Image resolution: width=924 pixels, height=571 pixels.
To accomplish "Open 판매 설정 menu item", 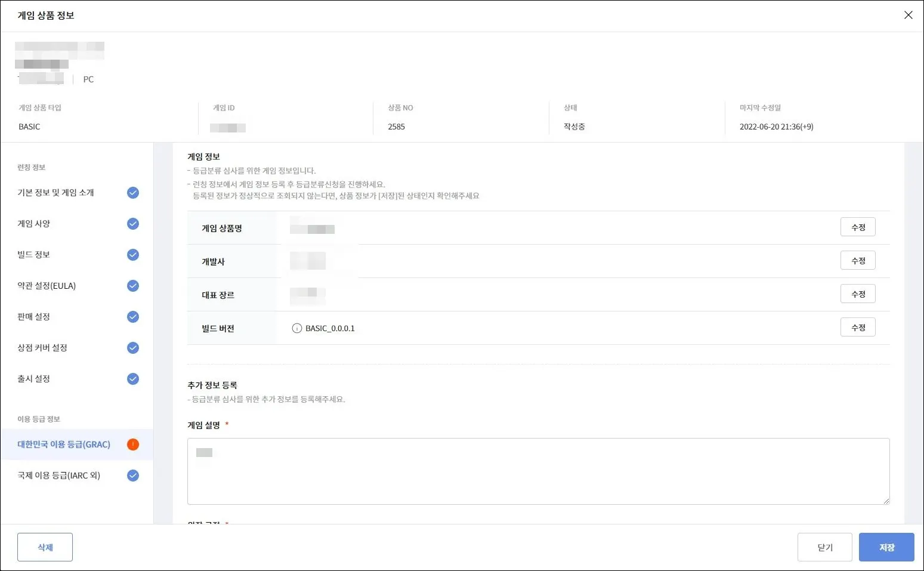I will coord(77,317).
